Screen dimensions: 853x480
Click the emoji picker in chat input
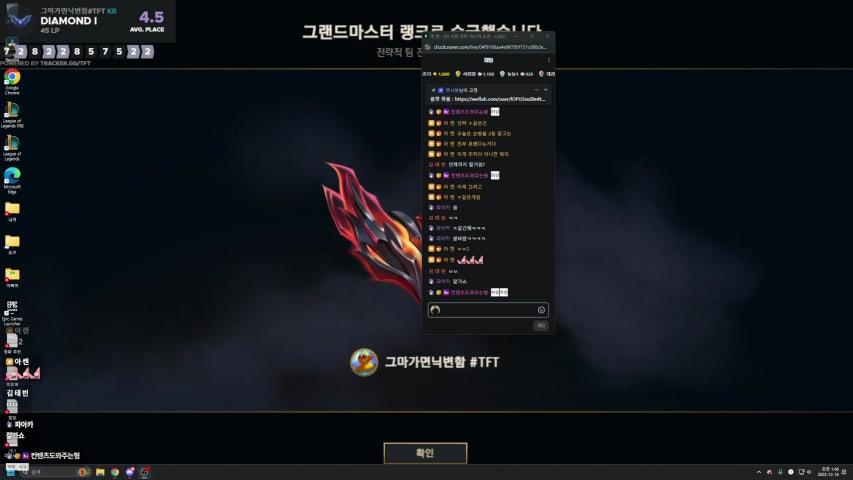[x=541, y=310]
